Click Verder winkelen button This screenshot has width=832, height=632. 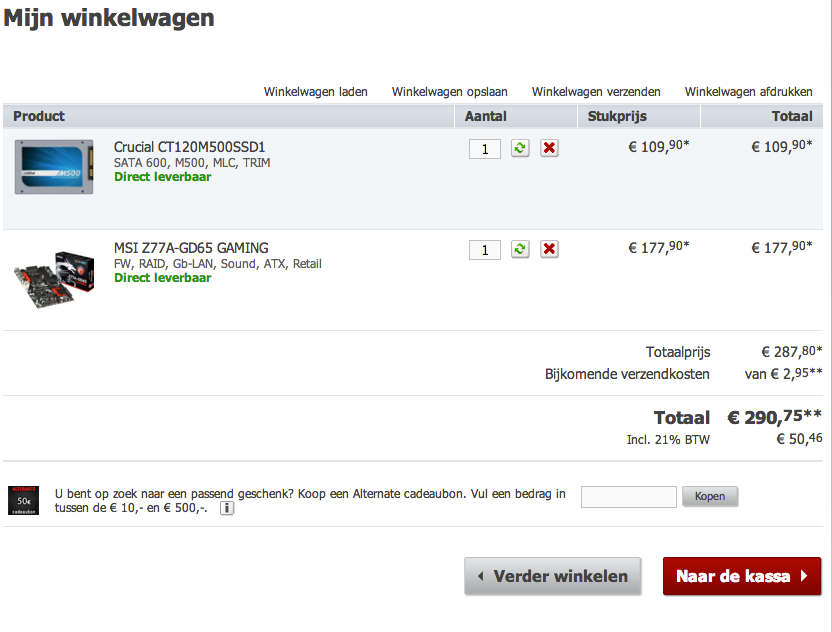coord(553,576)
